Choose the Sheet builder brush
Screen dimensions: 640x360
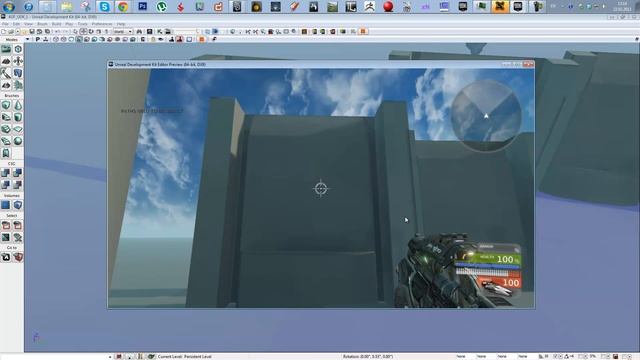(18, 129)
